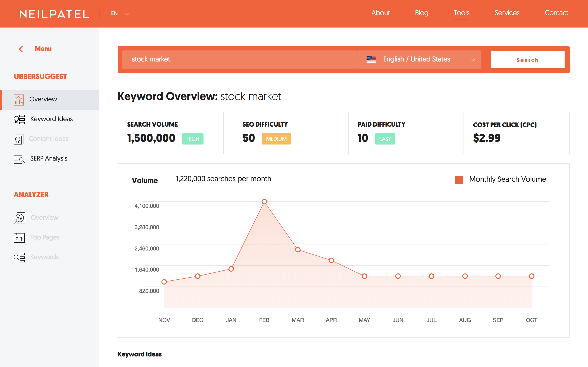Open Keyword Ideas from the sidebar
Viewport: 588px width, 367px height.
(51, 119)
